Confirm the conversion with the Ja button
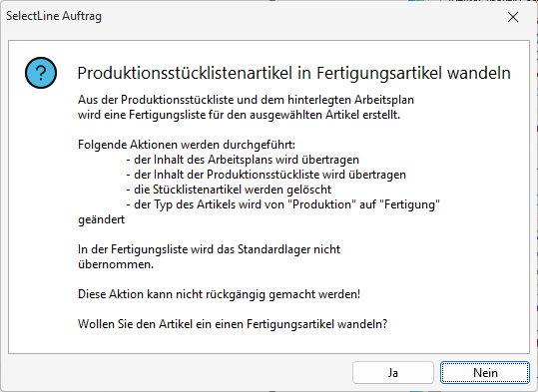Screen dimensions: 538x392 coord(393,372)
